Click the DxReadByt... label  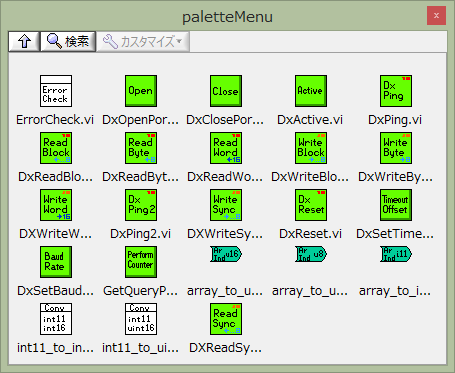[x=140, y=177]
